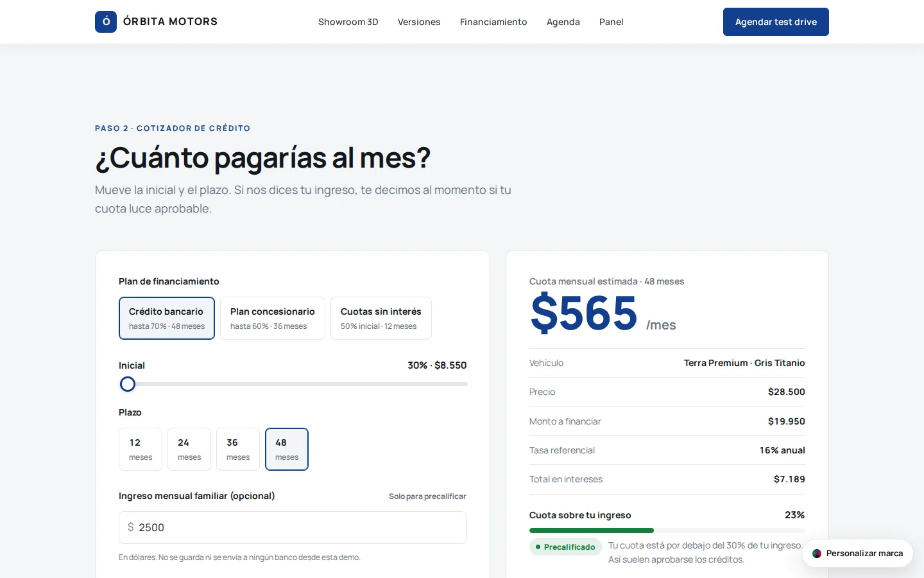Click the 'PASO 2 · COTIZADOR DE CRÉDITO' label

click(173, 128)
